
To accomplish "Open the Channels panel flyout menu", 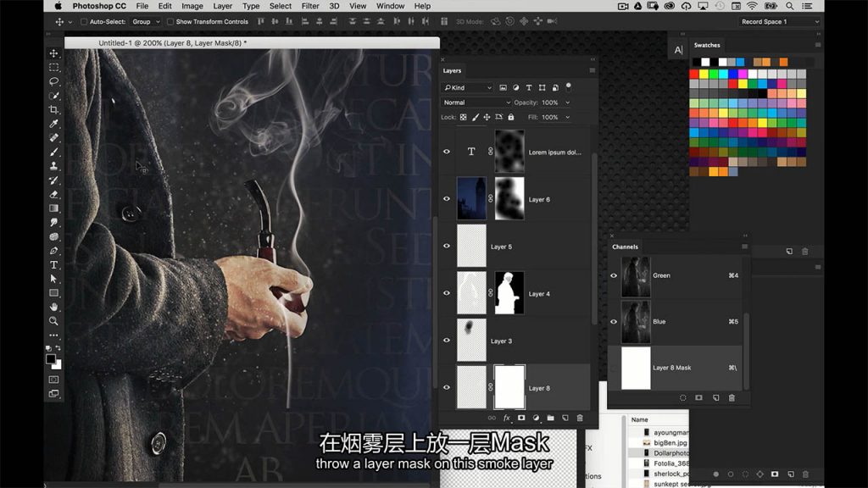I will (744, 247).
